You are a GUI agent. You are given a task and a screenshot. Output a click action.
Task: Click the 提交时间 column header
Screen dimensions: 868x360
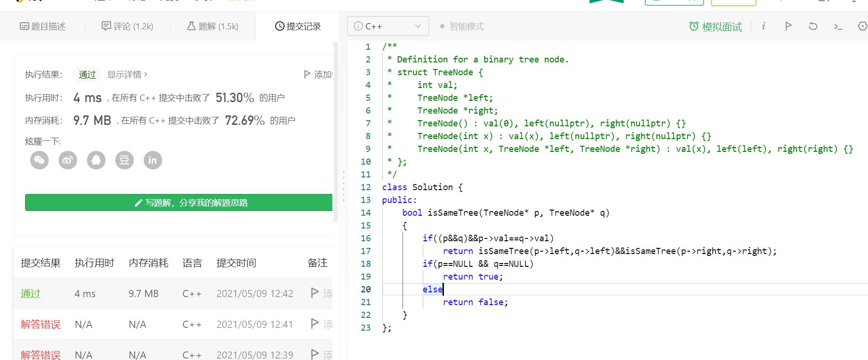(x=236, y=263)
